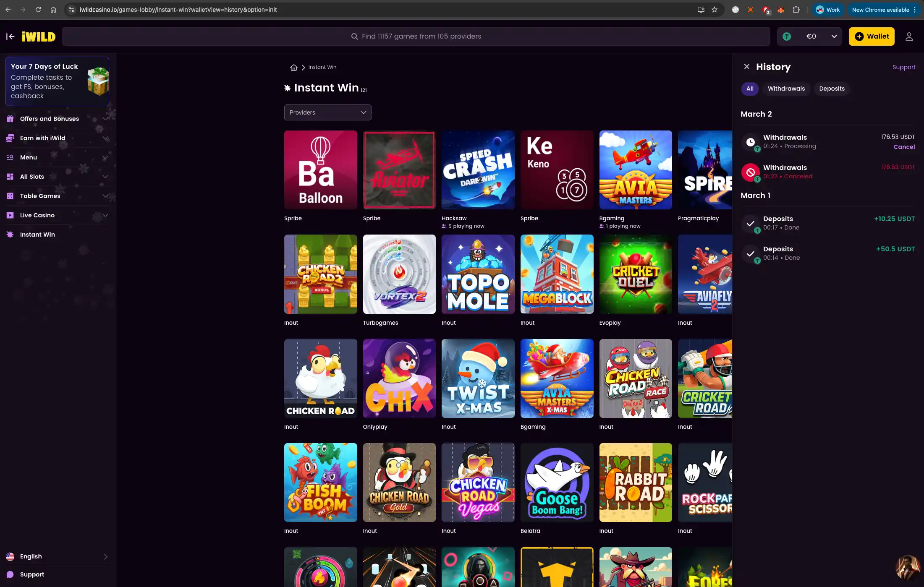Open the English language selector arrow
Screen dimensions: 924x587
pos(105,556)
